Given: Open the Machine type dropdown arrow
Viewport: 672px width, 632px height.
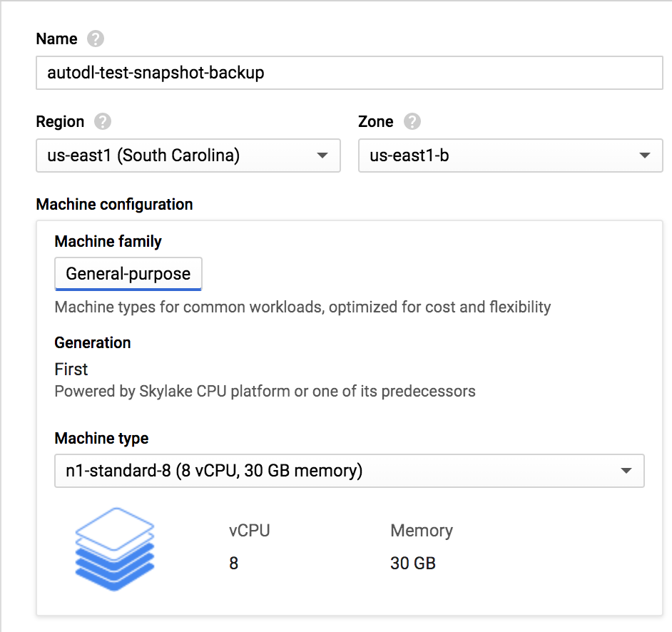Looking at the screenshot, I should 626,471.
